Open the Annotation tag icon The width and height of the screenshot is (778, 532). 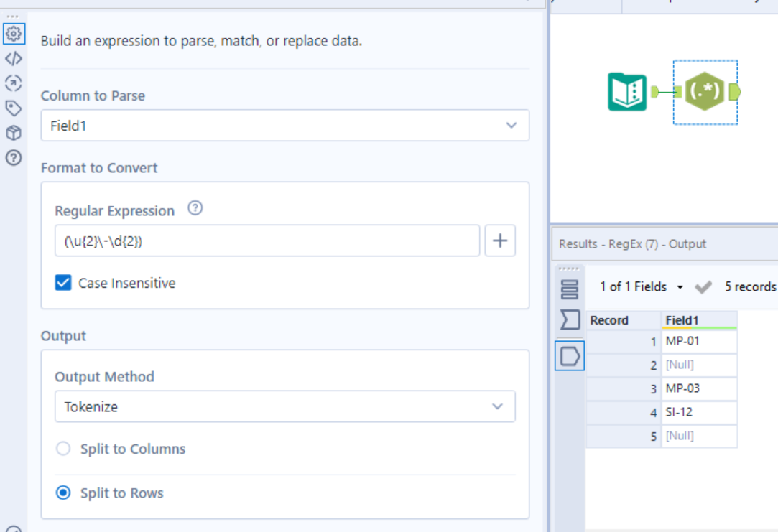14,108
